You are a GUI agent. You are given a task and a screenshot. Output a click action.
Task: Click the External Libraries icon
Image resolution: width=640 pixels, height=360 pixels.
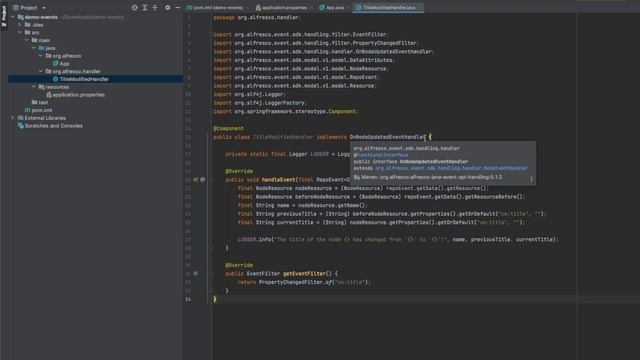coord(20,118)
